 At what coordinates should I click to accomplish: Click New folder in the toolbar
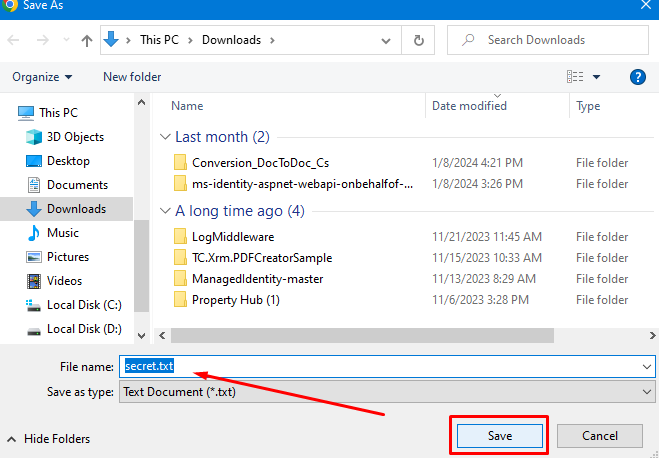tap(132, 77)
